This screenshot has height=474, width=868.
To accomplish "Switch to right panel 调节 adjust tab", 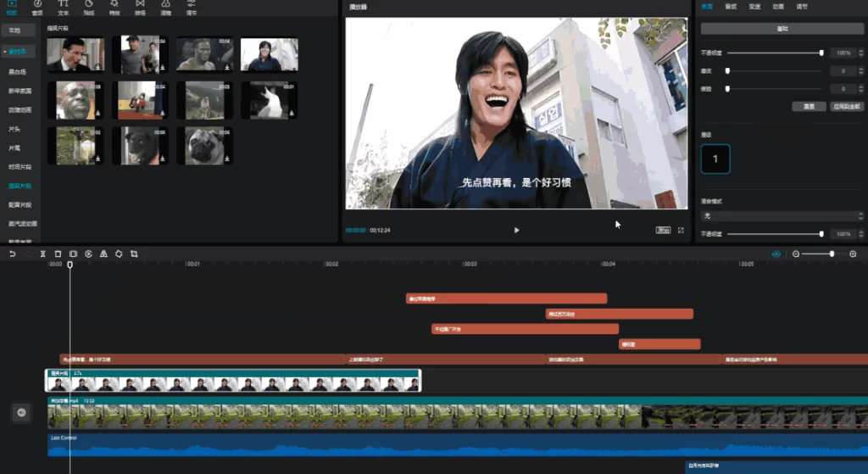I will coord(802,7).
